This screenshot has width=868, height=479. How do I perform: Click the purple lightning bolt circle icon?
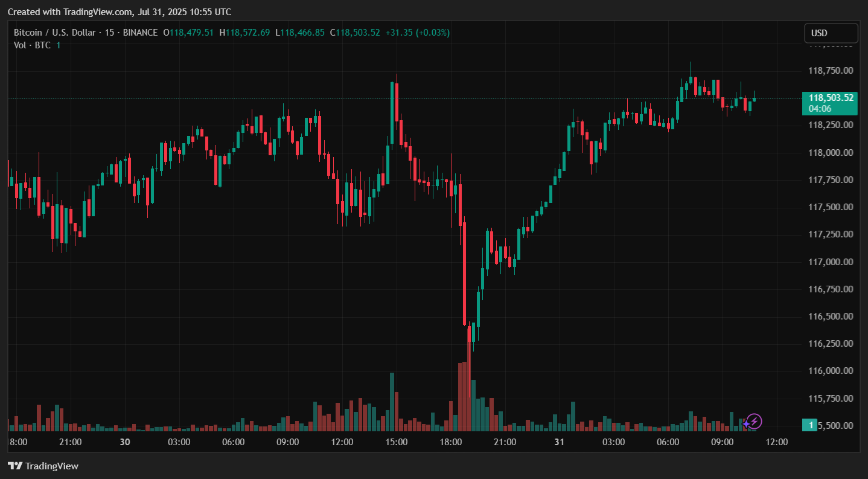[x=755, y=421]
